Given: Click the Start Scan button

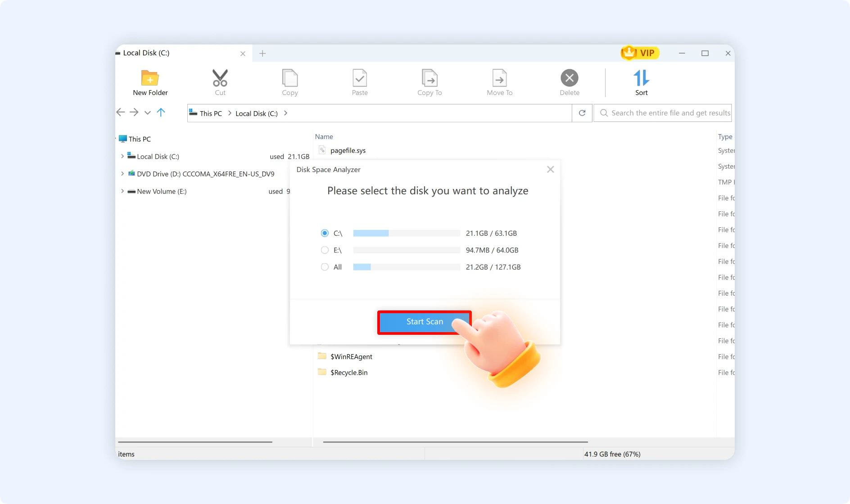Looking at the screenshot, I should [424, 322].
